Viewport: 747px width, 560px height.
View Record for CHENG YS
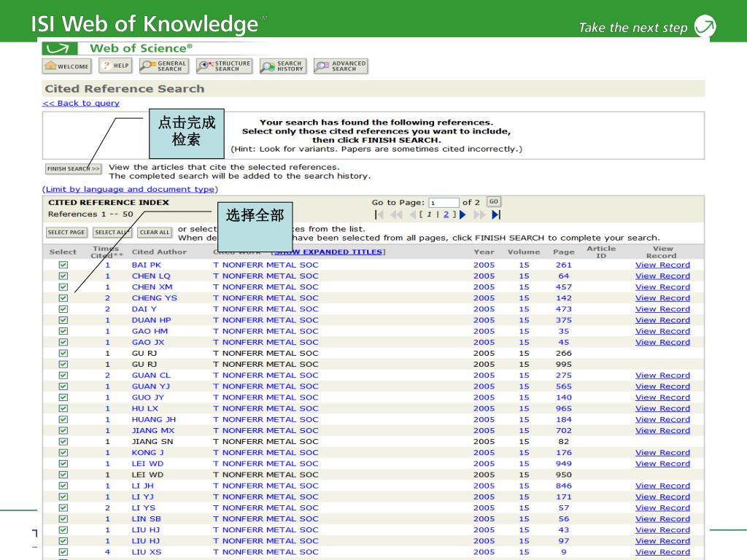pyautogui.click(x=662, y=298)
